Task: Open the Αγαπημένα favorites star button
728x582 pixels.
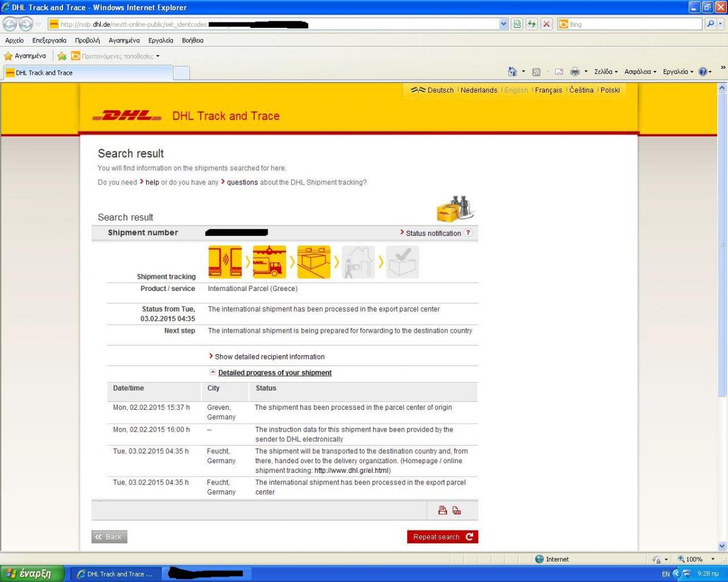Action: point(25,56)
